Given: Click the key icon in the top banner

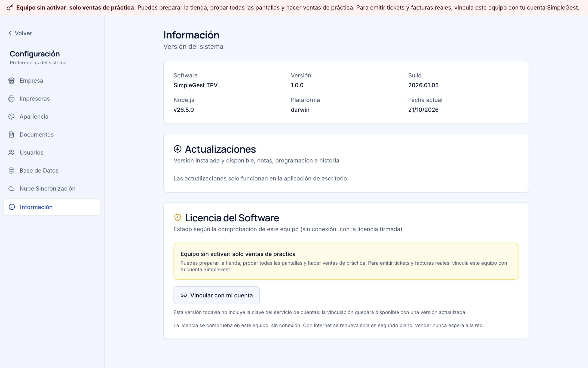Looking at the screenshot, I should 10,7.
